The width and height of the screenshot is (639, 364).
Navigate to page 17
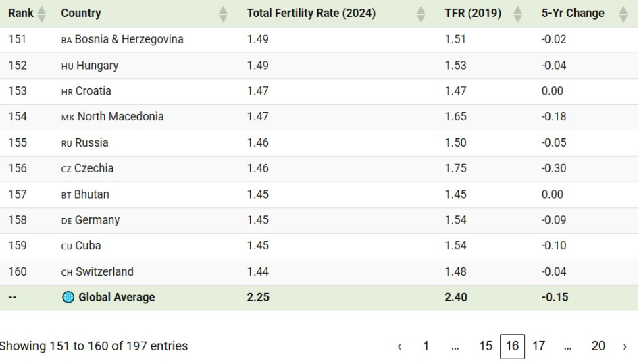click(x=538, y=346)
